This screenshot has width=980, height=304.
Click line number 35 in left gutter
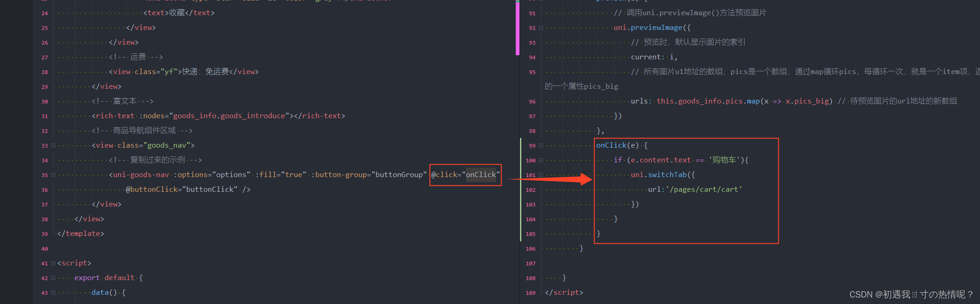tap(45, 175)
